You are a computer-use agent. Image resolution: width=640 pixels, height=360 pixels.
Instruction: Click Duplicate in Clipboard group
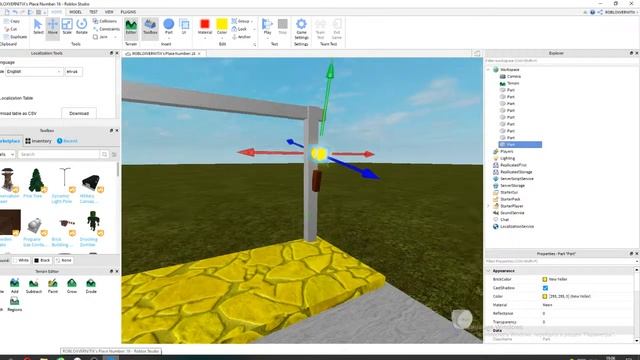click(x=16, y=37)
